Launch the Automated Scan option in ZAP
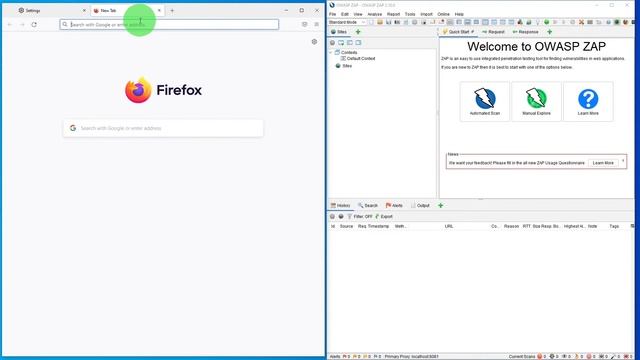 pos(484,101)
